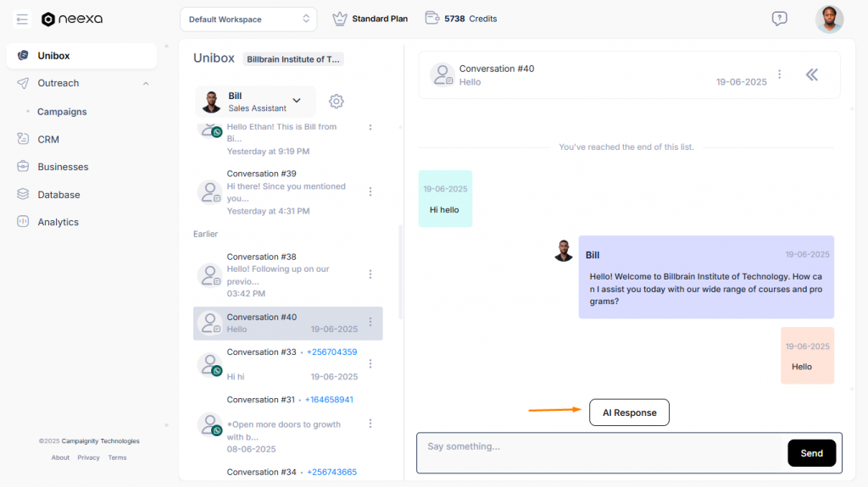868x487 pixels.
Task: Open assistant settings gear icon
Action: pyautogui.click(x=337, y=102)
